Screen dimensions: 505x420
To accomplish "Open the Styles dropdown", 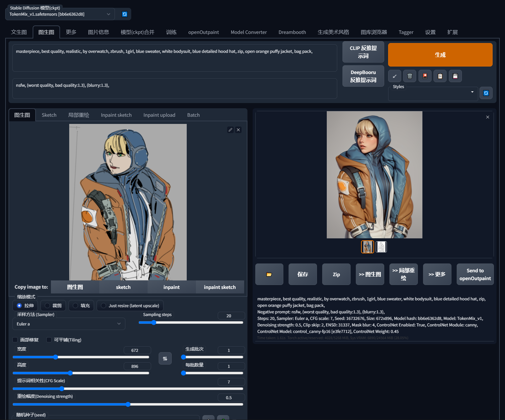I will 433,94.
